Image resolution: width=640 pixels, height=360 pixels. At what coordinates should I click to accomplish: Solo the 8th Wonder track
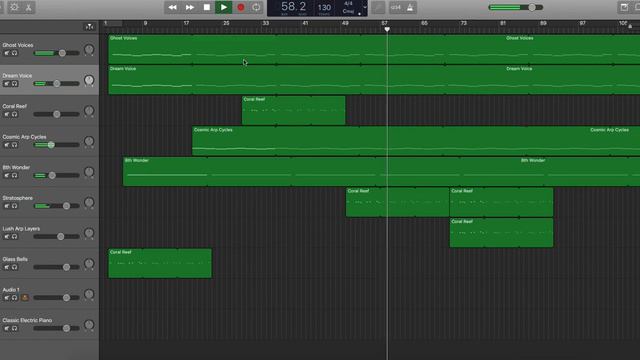point(14,176)
